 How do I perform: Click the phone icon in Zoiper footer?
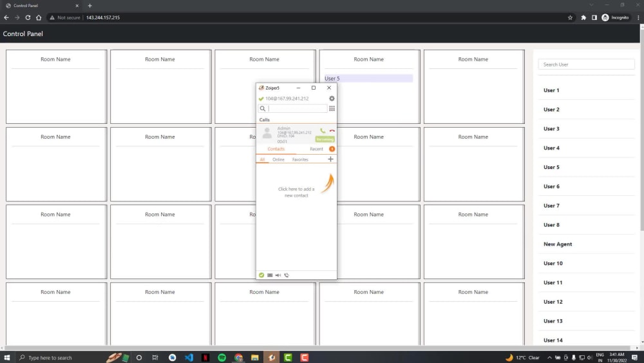click(x=287, y=275)
